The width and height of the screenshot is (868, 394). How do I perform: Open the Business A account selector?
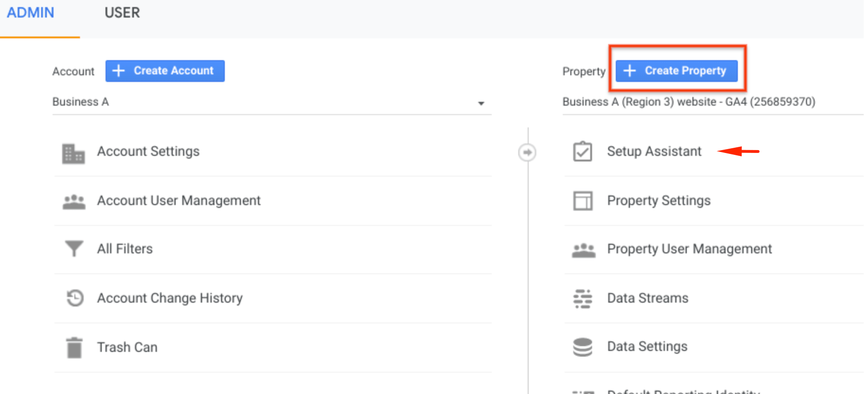pos(272,102)
